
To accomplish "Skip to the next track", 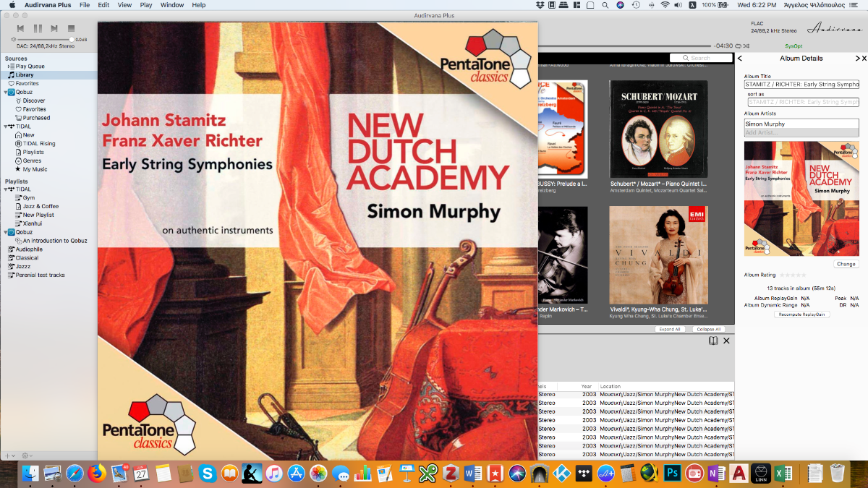I will click(x=54, y=28).
